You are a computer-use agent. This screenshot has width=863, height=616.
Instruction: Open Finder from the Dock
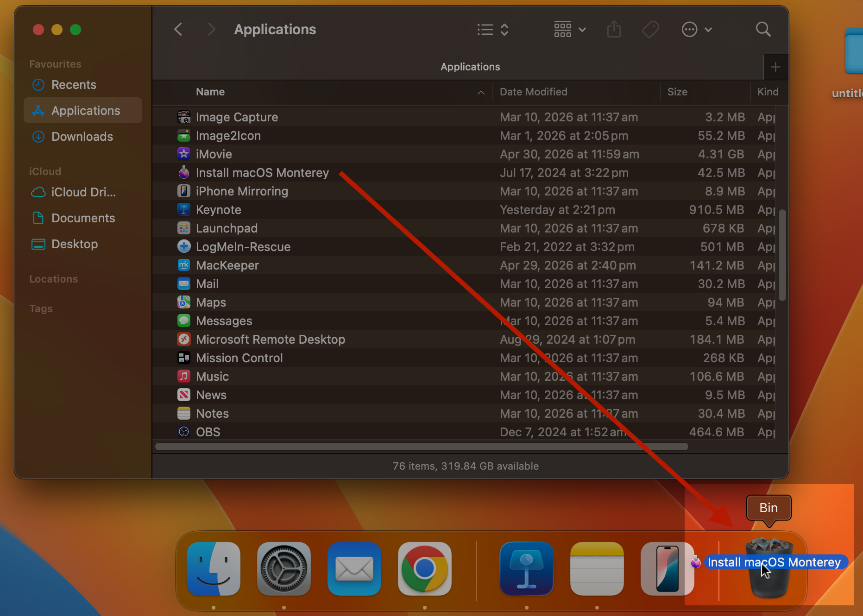coord(214,569)
